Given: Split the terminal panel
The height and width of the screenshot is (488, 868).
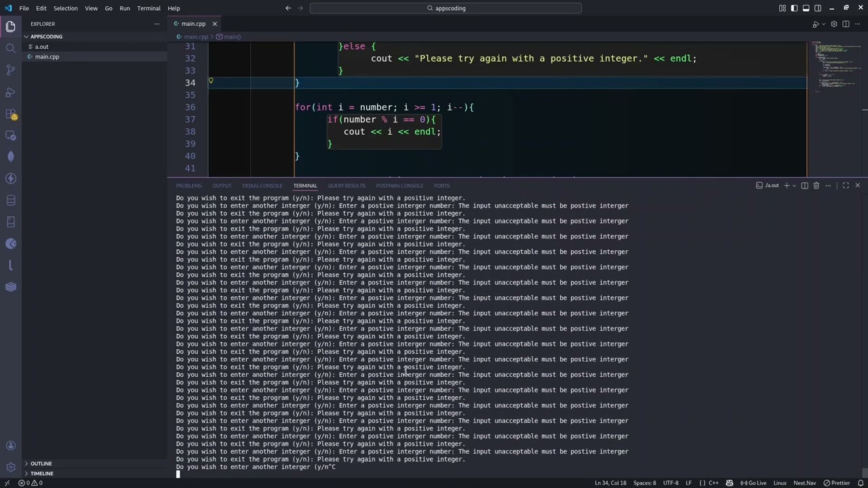Looking at the screenshot, I should (x=805, y=185).
